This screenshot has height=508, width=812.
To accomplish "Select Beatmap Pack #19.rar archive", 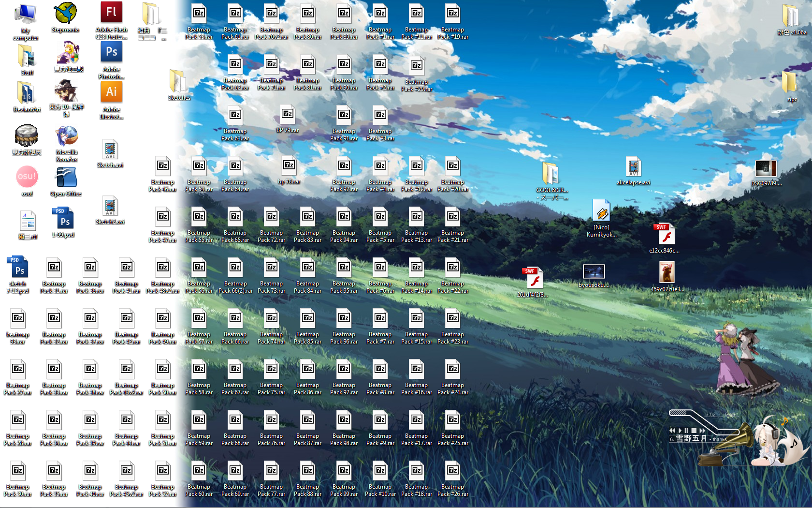I will click(453, 22).
